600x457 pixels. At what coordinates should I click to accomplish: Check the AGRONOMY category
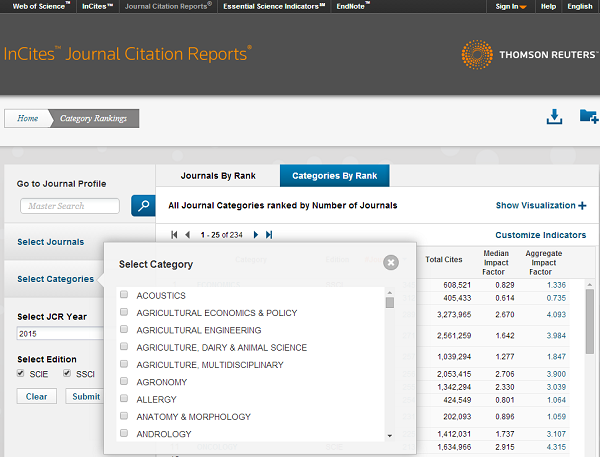point(124,381)
